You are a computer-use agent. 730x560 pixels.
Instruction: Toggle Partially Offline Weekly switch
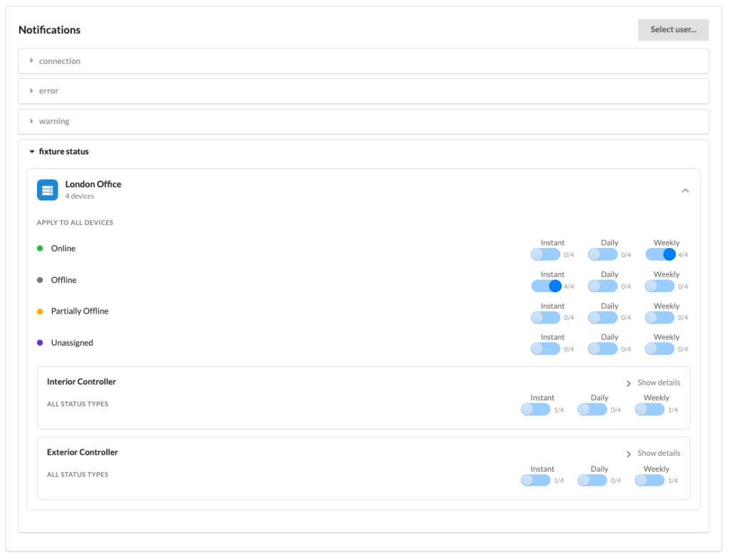[659, 318]
